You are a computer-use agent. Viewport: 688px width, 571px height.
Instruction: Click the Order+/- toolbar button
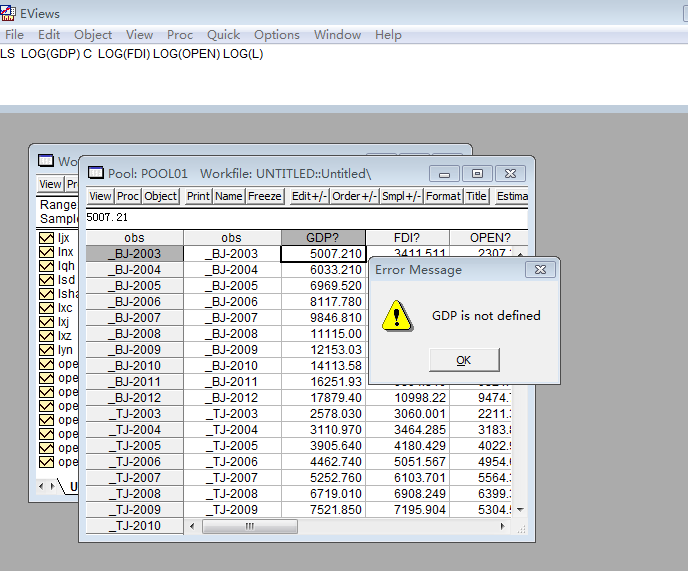353,197
